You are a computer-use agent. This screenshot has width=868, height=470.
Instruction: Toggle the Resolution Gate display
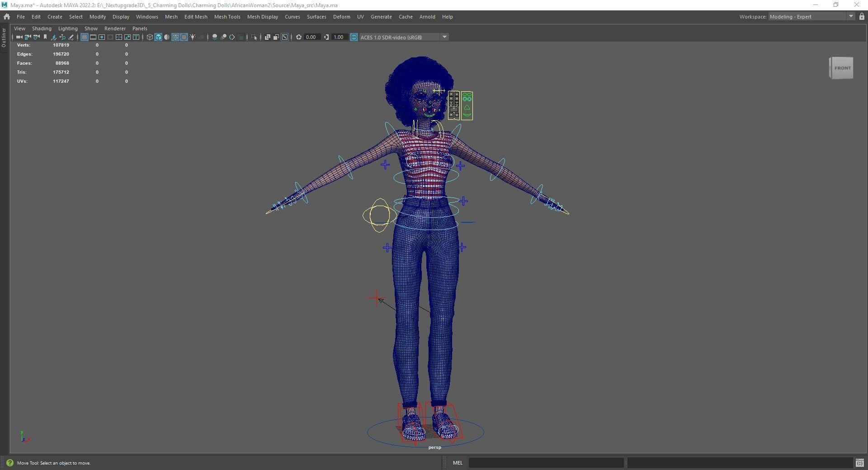coord(102,37)
